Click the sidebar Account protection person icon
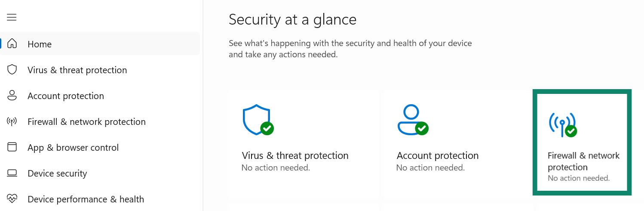The image size is (644, 211). [12, 96]
